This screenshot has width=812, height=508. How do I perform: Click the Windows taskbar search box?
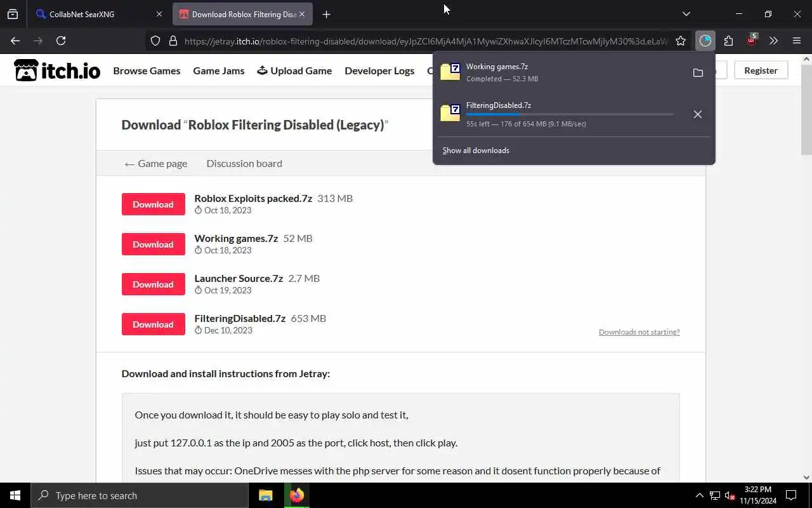point(140,495)
